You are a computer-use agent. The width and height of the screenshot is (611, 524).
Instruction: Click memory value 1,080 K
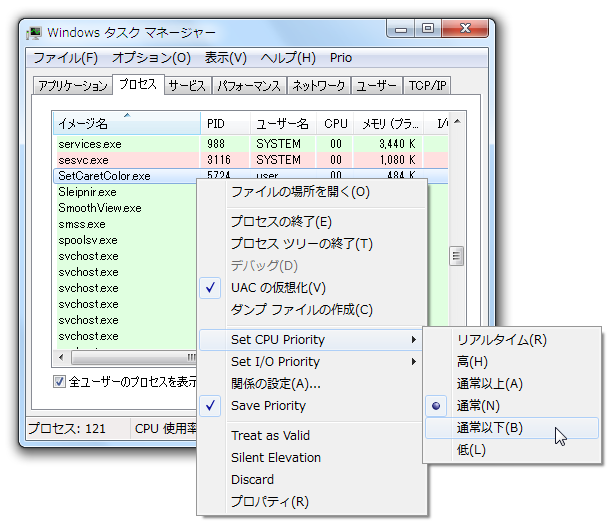point(397,160)
